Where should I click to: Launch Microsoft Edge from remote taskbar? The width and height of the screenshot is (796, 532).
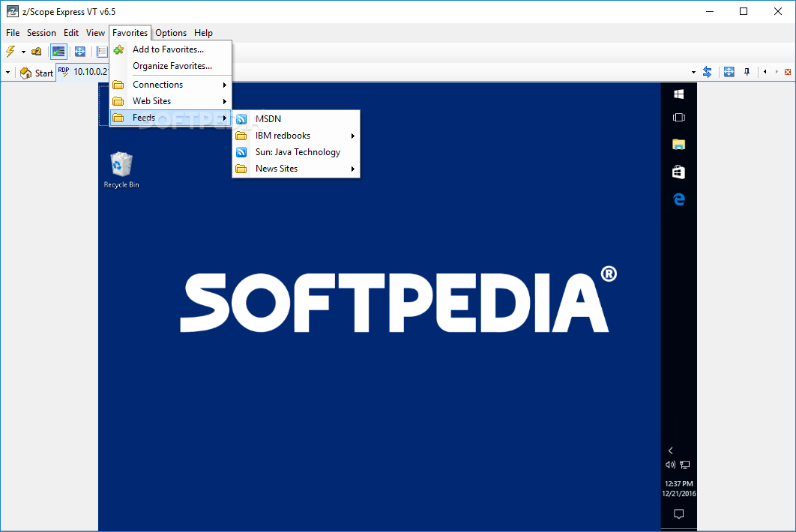(679, 199)
